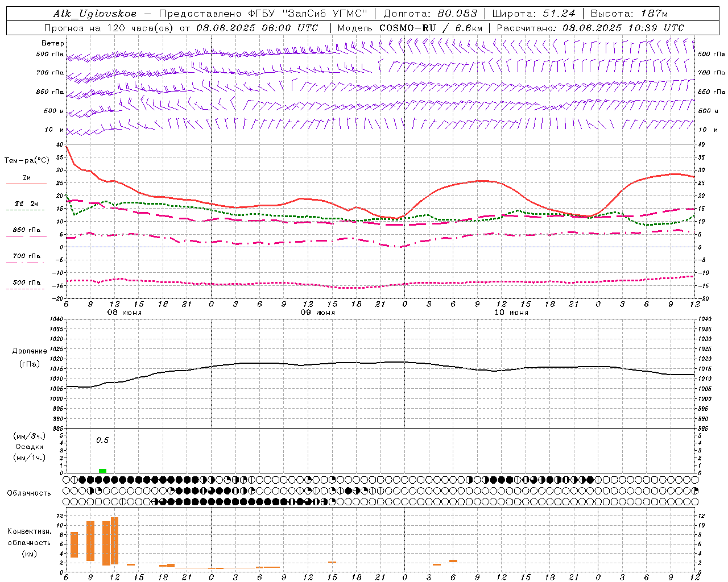Click the 10 м wind level label on left

click(x=55, y=130)
